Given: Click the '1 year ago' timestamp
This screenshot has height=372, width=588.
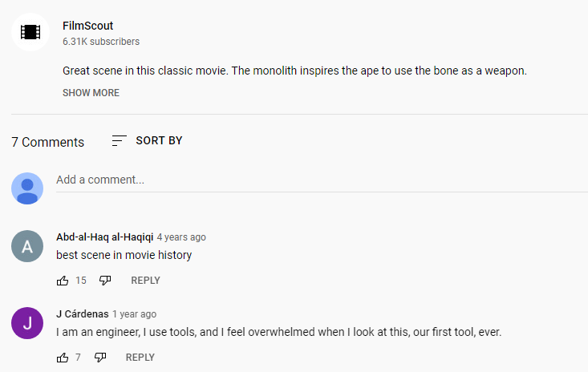Looking at the screenshot, I should click(x=134, y=314).
